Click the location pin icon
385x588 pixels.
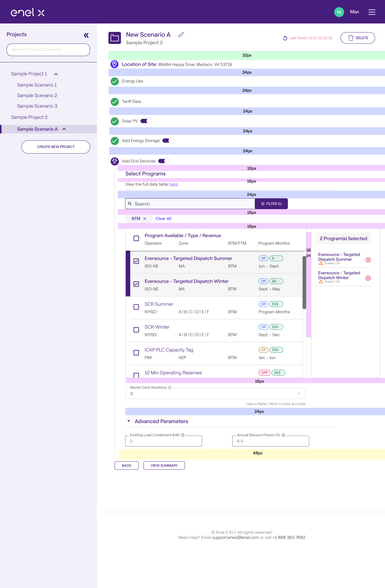point(114,64)
